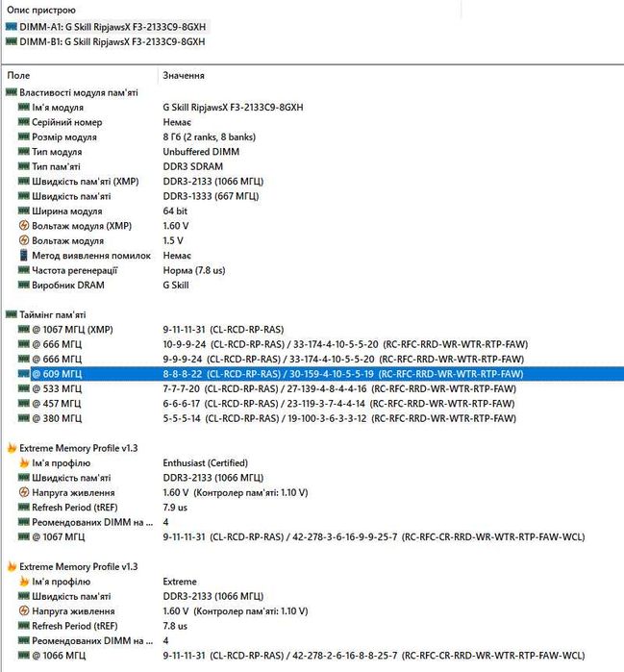Click the chip icon beside '@ 533 МГЦ'
The width and height of the screenshot is (624, 672).
tap(24, 388)
